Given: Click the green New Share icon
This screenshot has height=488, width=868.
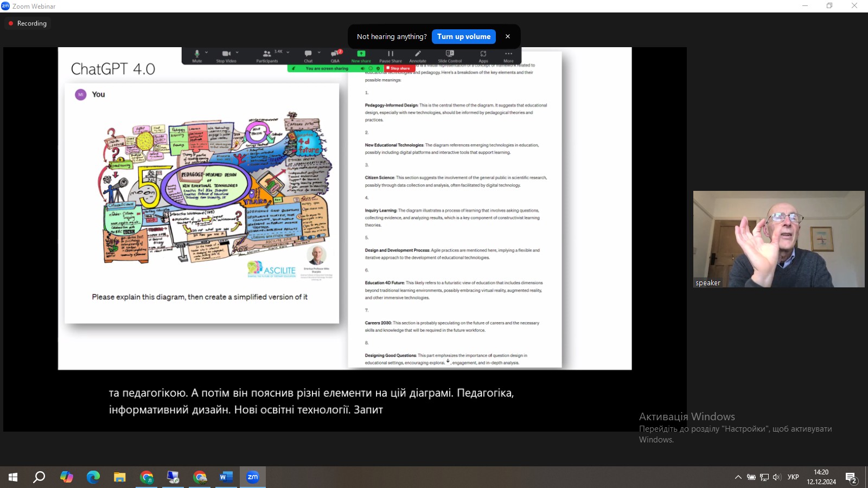Looking at the screenshot, I should [x=361, y=53].
